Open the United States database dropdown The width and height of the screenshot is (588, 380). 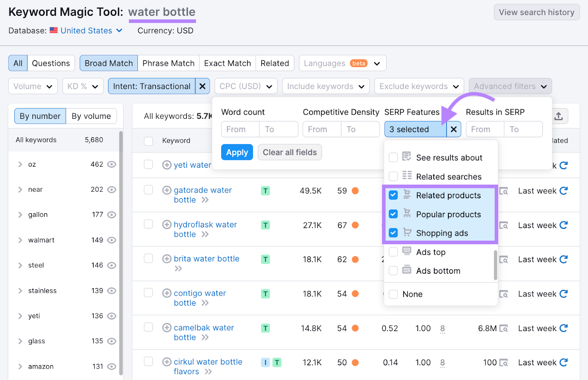pyautogui.click(x=86, y=31)
